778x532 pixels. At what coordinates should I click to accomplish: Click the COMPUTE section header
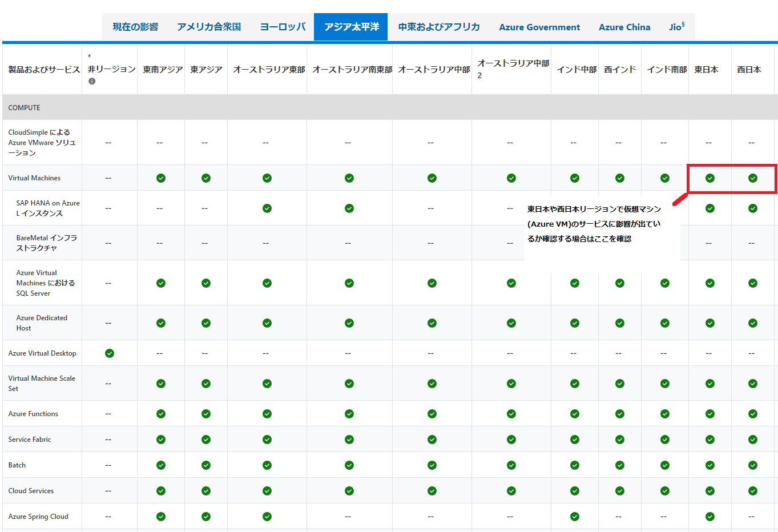coord(24,107)
